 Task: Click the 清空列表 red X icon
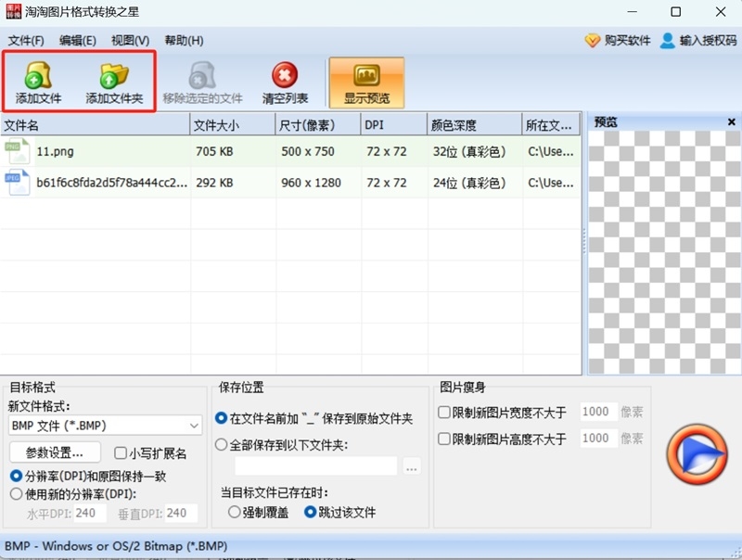285,75
